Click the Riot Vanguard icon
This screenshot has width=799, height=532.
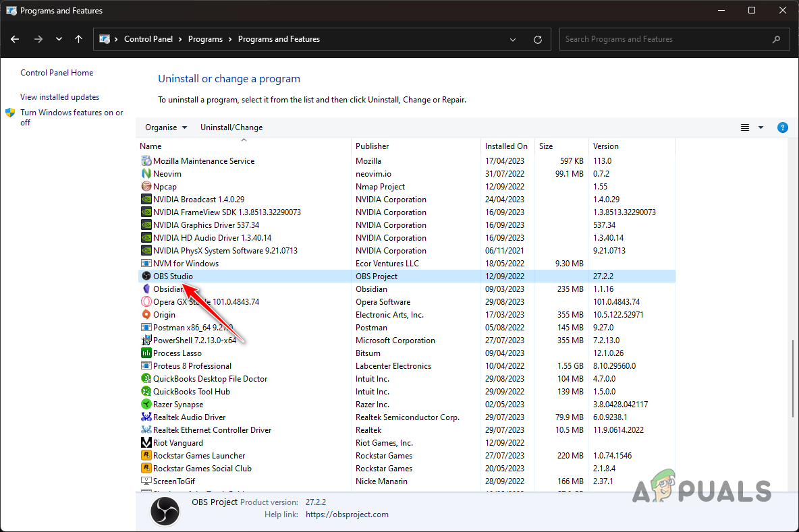tap(146, 442)
